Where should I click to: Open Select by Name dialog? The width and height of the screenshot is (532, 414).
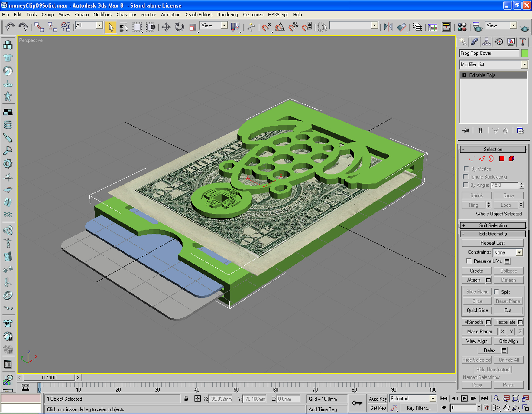click(x=123, y=27)
